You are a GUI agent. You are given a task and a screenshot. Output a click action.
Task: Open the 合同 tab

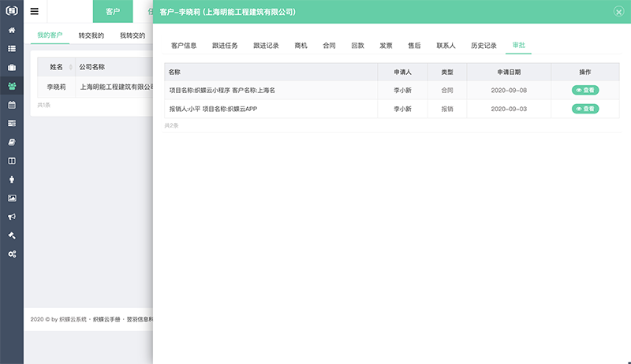pyautogui.click(x=330, y=46)
